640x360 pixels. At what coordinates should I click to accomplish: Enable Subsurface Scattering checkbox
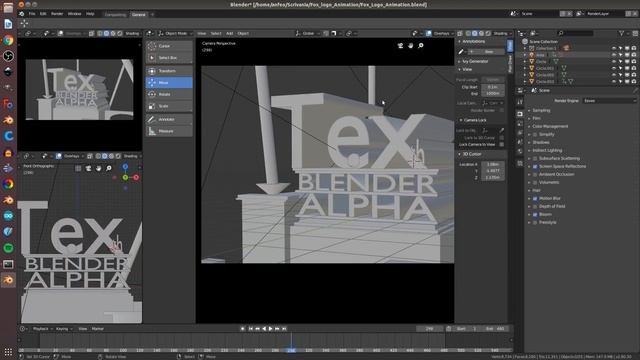coord(535,158)
